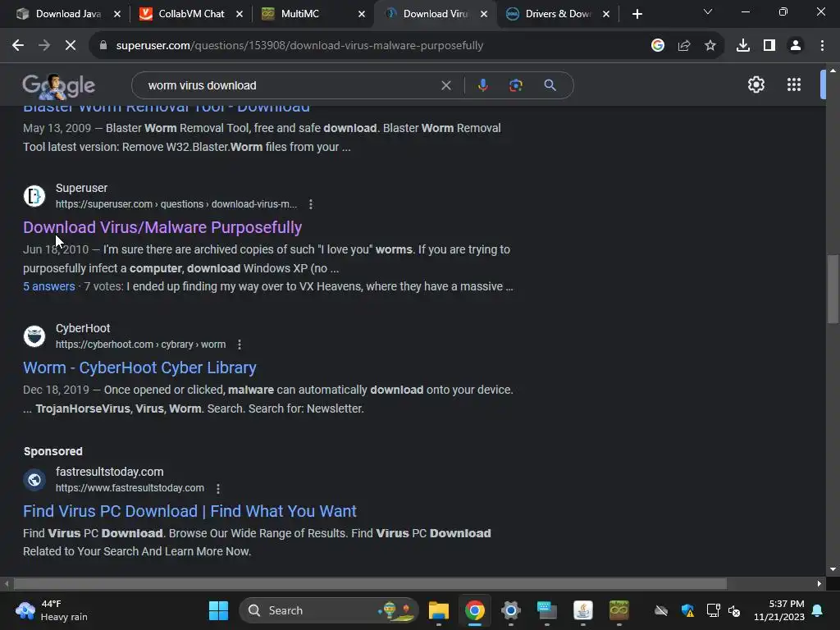Open the MultiMC icon on the taskbar
The image size is (840, 630).
point(619,610)
